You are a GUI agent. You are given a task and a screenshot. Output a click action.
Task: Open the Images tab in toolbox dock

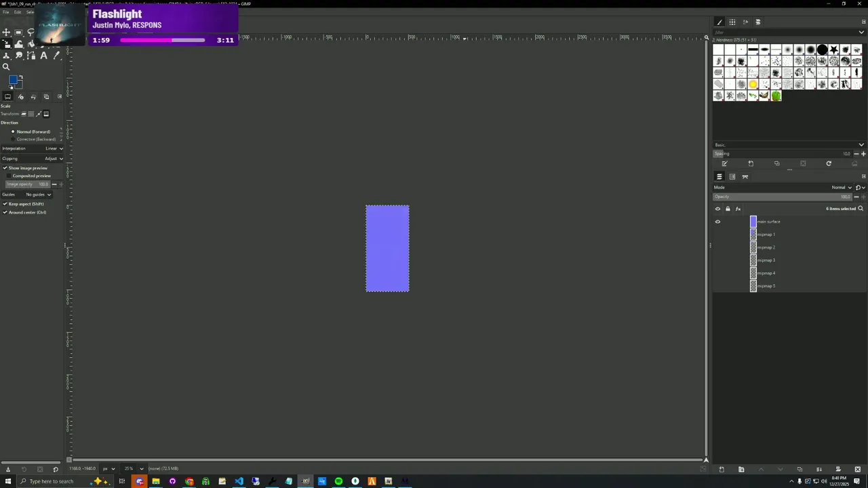coord(46,96)
